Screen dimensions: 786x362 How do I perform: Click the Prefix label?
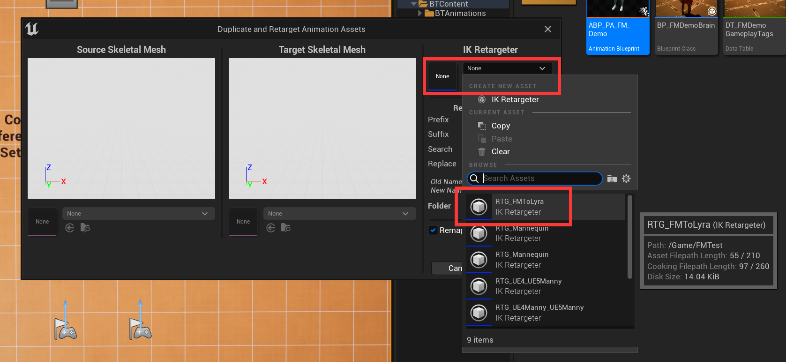[438, 120]
